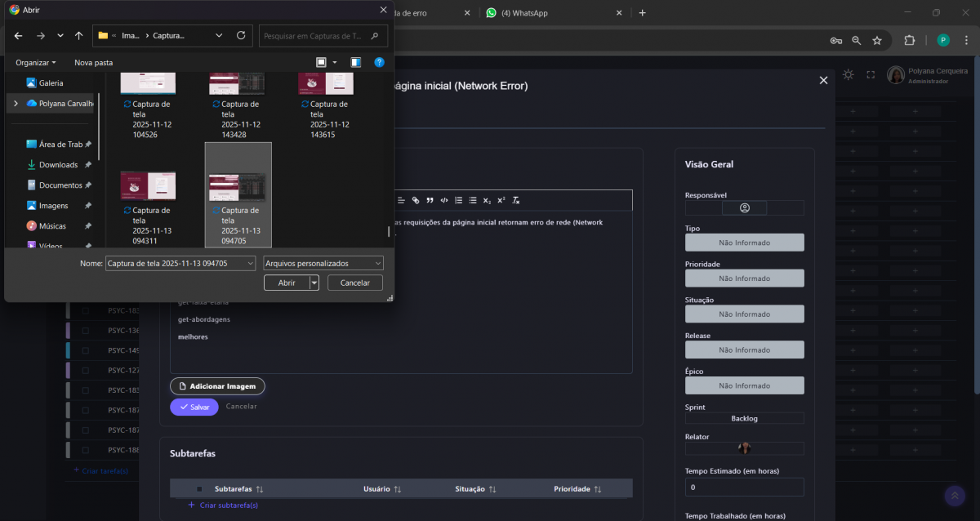
Task: Insert a link via editor toolbar icon
Action: 416,200
